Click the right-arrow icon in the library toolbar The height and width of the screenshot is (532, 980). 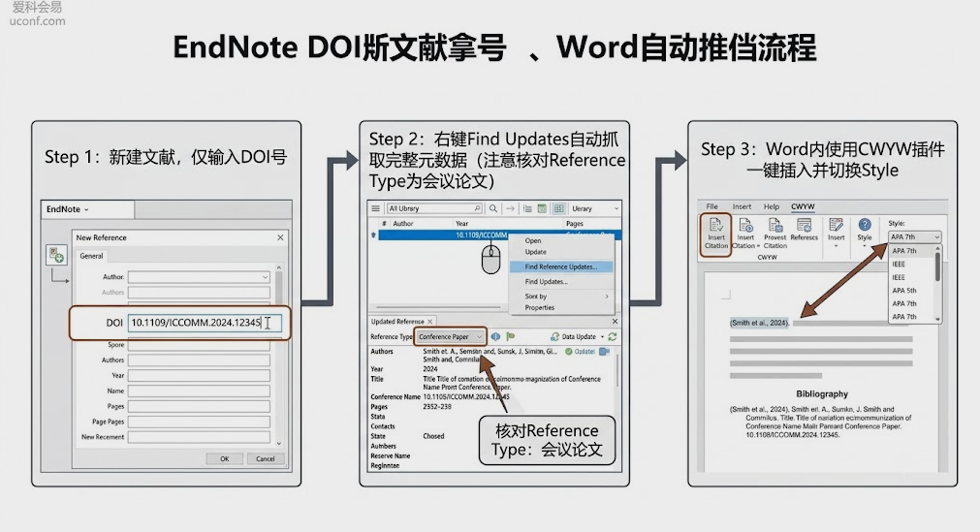pyautogui.click(x=510, y=208)
